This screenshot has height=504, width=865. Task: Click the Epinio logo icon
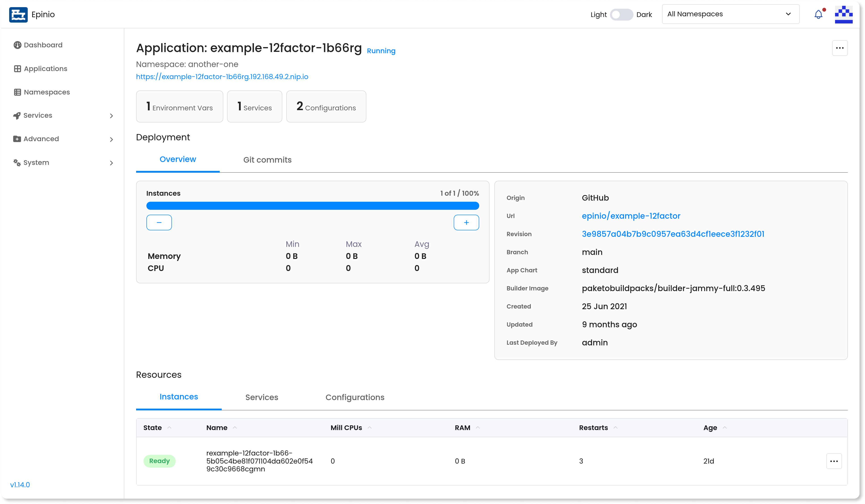pyautogui.click(x=18, y=15)
